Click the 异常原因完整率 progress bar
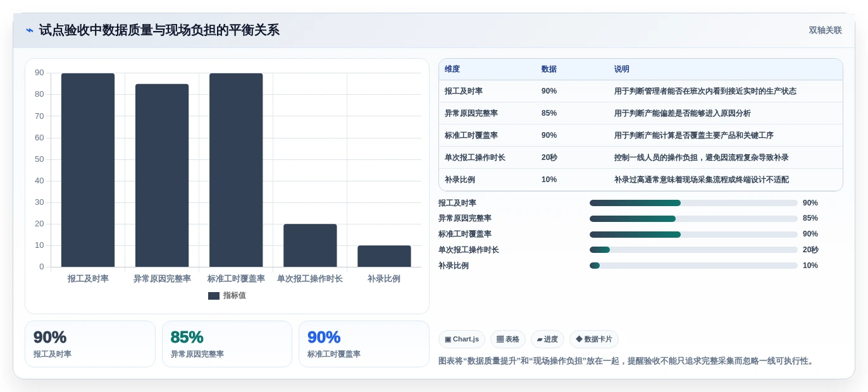Image resolution: width=868 pixels, height=392 pixels. pyautogui.click(x=693, y=219)
